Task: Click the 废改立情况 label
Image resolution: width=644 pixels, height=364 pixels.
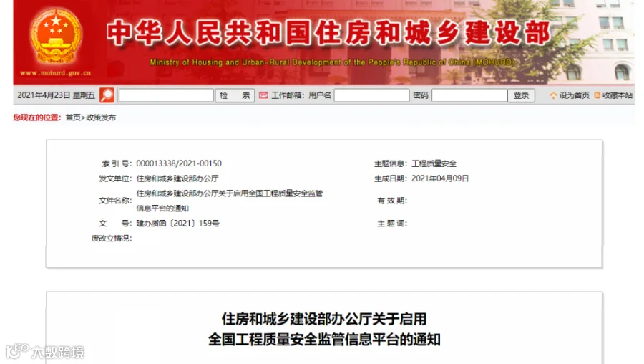Action: click(x=112, y=239)
